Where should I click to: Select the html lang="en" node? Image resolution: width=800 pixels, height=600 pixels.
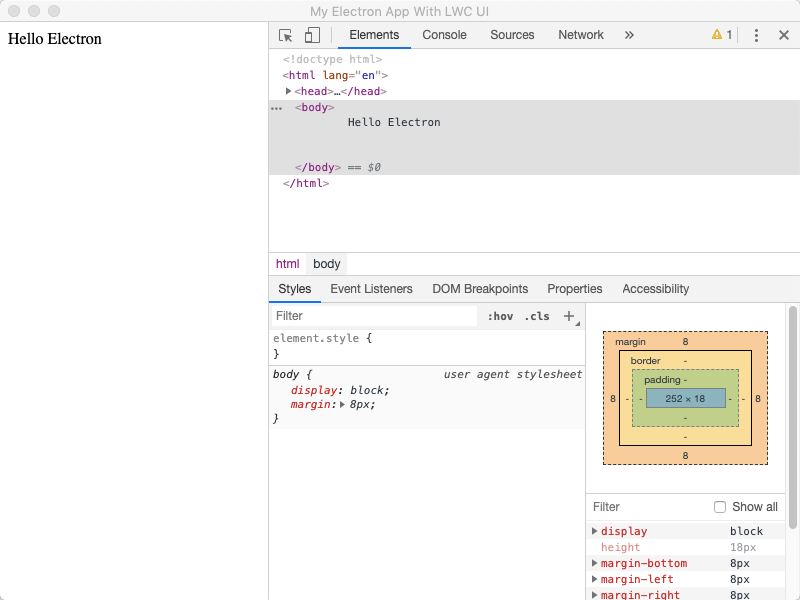point(335,76)
